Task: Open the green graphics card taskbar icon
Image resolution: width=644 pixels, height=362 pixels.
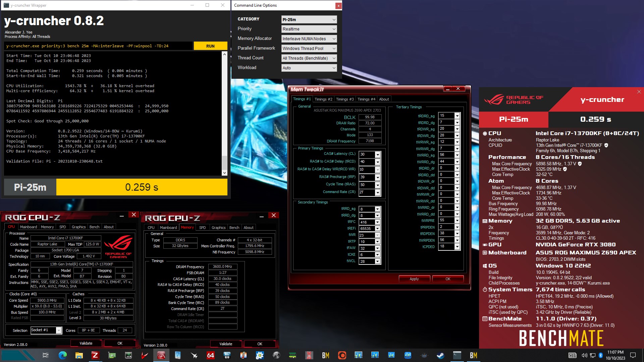Action: click(112, 355)
